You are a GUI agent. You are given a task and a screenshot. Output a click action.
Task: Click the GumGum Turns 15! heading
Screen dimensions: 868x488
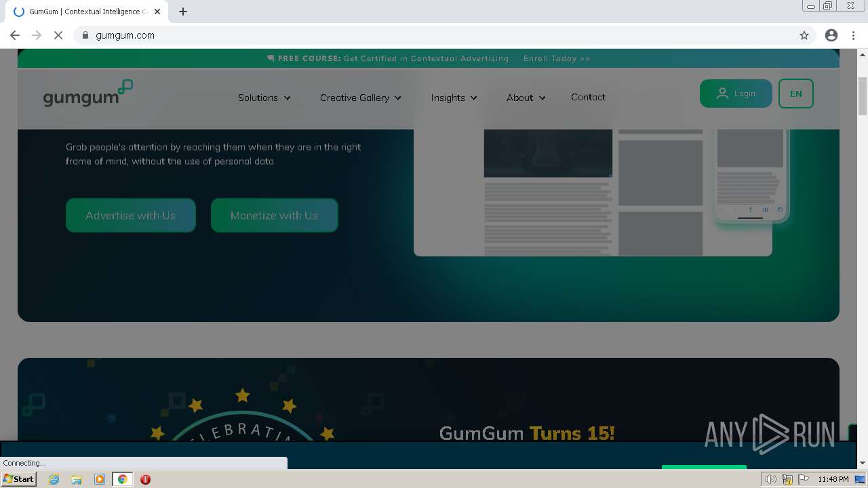tap(527, 432)
